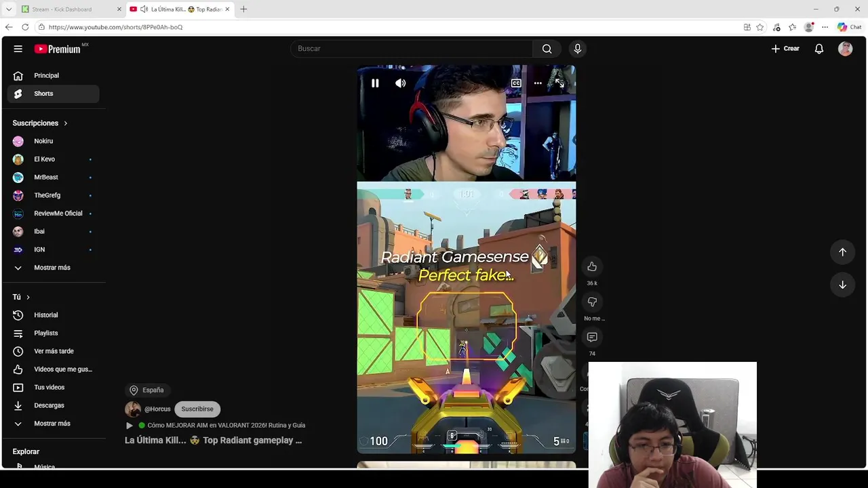Open a new browser tab

pos(243,9)
